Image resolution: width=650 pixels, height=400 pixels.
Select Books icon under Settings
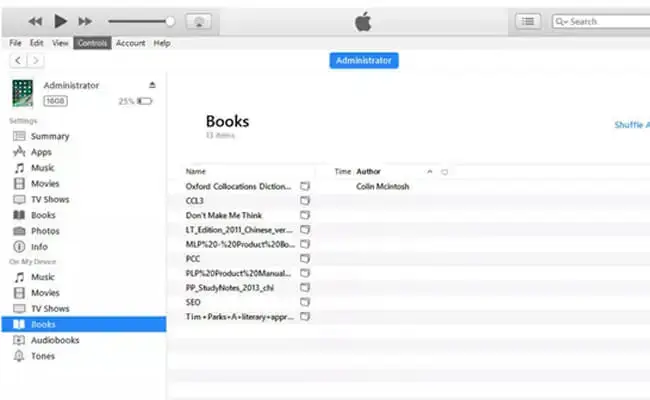pos(19,215)
